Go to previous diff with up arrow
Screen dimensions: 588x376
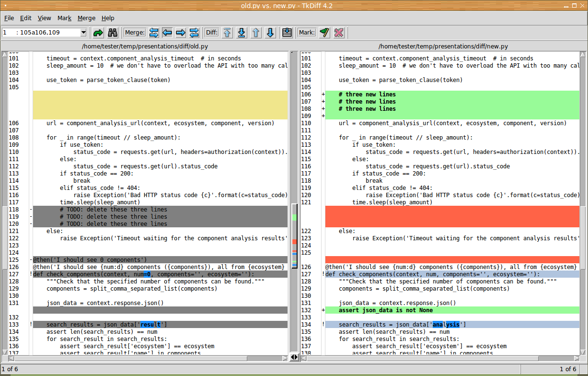pyautogui.click(x=256, y=33)
